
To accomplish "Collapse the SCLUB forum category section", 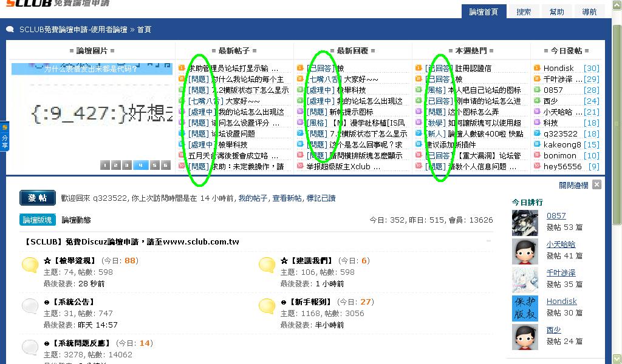I will (x=489, y=241).
